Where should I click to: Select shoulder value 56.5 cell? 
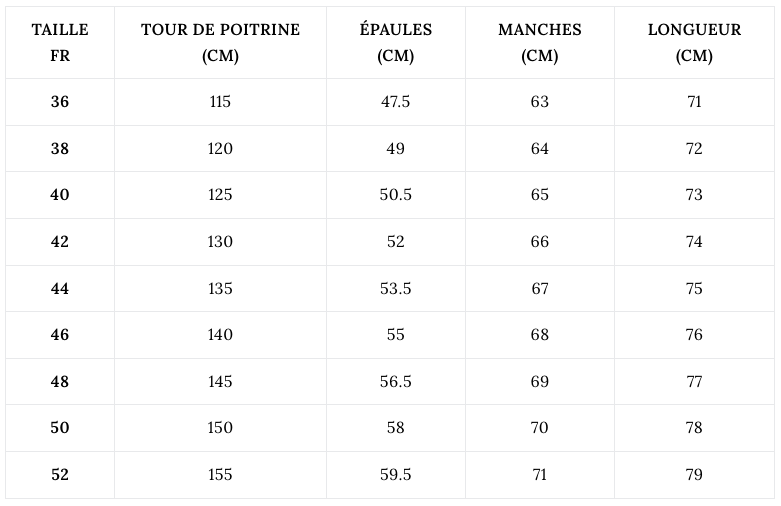(395, 381)
